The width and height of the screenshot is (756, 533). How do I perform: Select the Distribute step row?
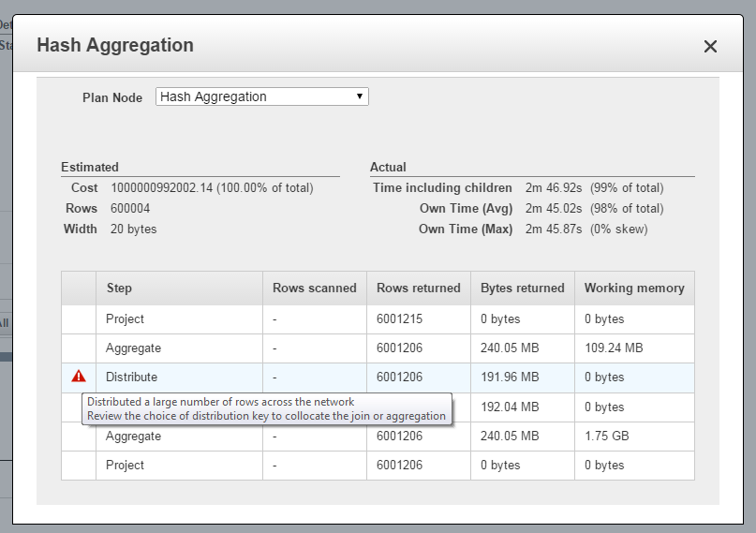pyautogui.click(x=132, y=377)
